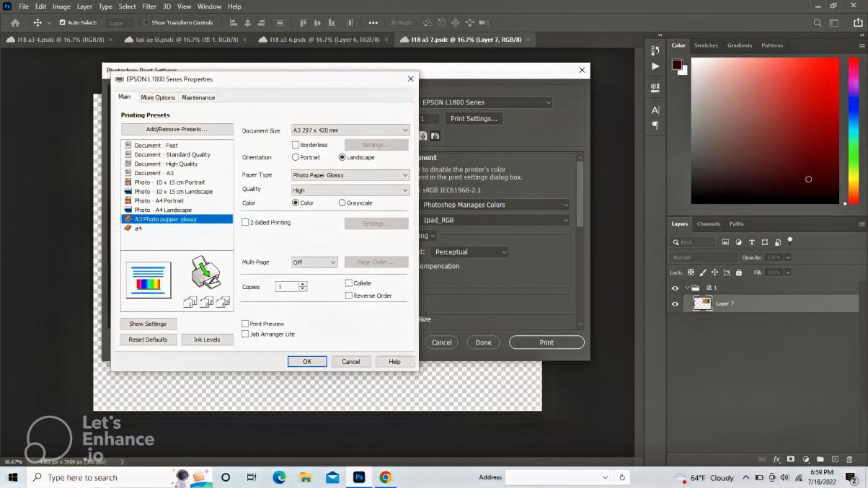Toggle Layer 7 visibility eye

tap(676, 304)
